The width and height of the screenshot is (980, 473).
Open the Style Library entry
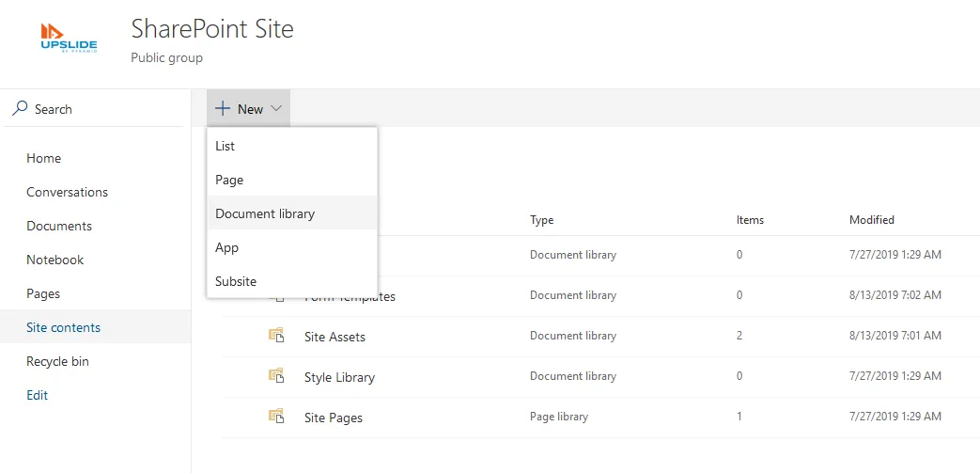point(339,377)
